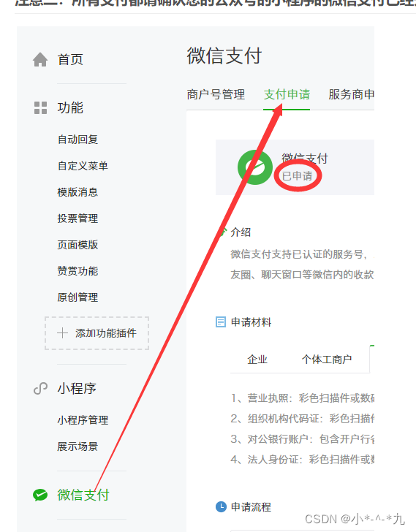Click the document icon beside 申请材料
The image size is (416, 532).
point(221,322)
